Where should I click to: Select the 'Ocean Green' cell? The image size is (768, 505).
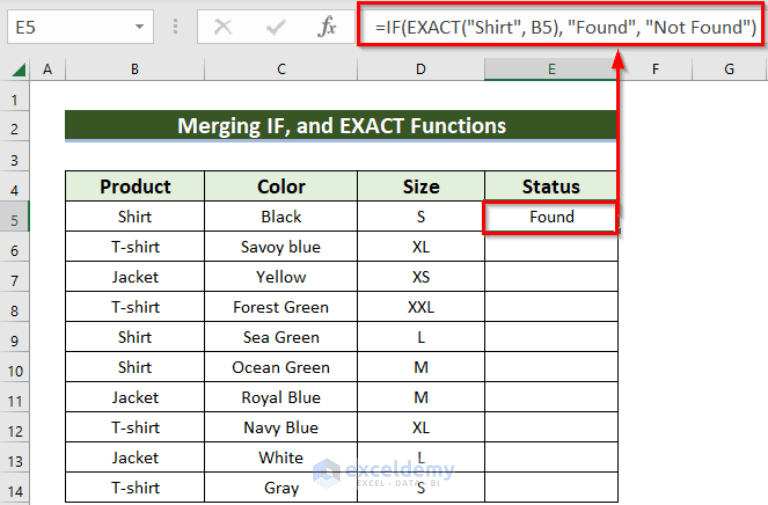tap(281, 367)
